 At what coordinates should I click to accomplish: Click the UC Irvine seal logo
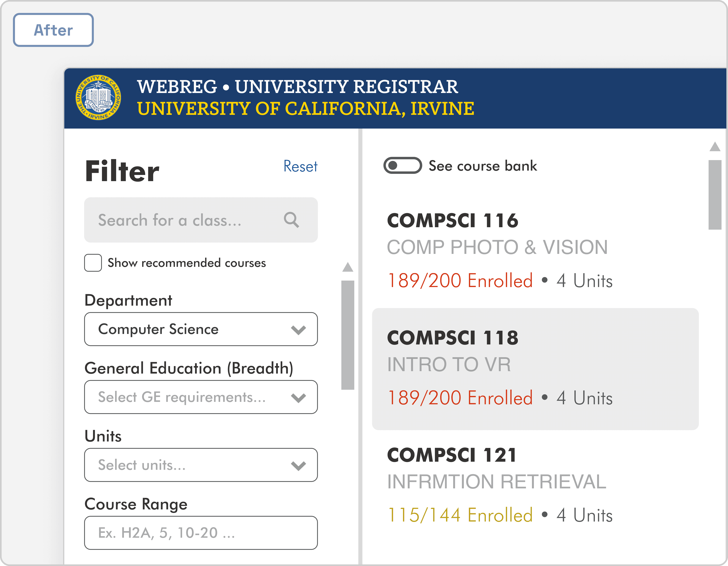tap(98, 97)
